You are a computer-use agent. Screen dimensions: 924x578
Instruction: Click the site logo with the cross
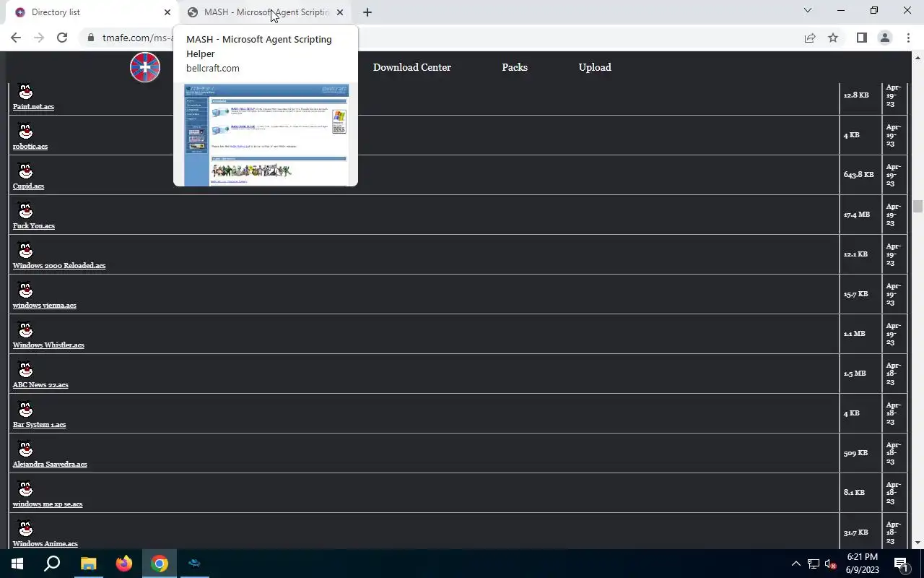145,67
